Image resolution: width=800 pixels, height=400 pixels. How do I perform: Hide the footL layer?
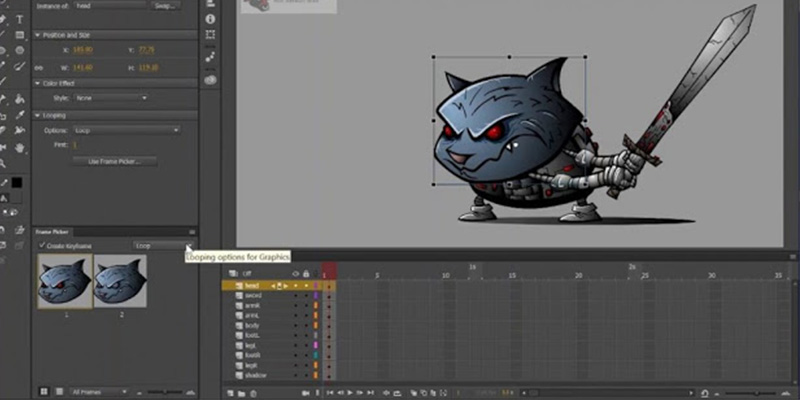[x=295, y=335]
